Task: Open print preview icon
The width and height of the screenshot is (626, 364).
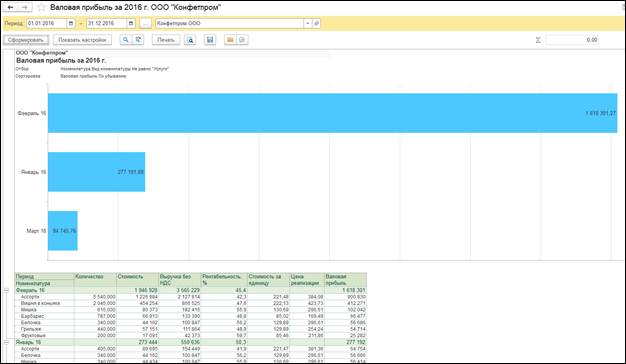Action: 190,40
